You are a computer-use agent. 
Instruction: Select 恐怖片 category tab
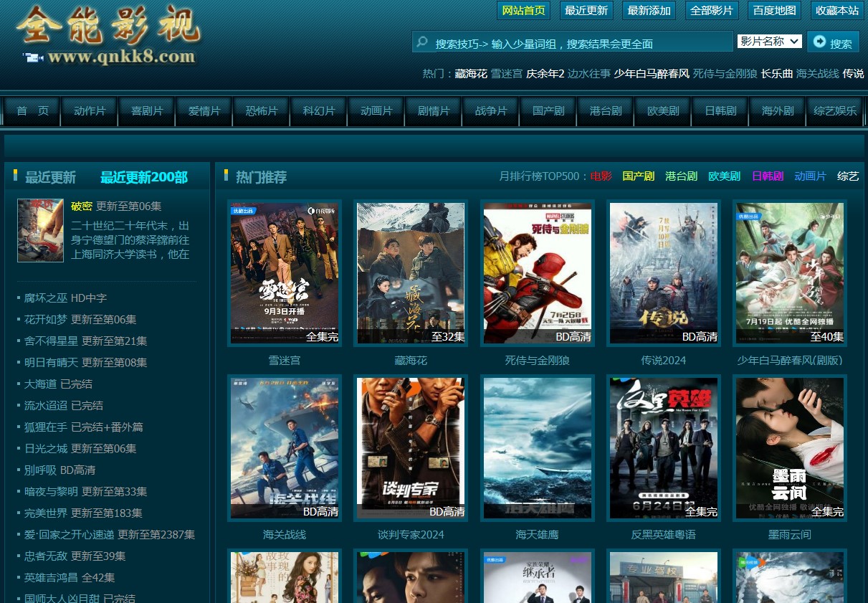pyautogui.click(x=262, y=111)
